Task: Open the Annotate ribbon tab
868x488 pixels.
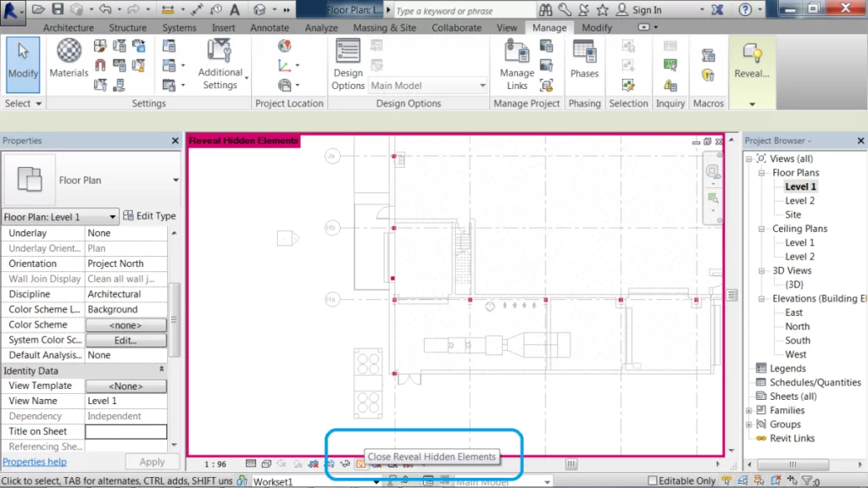Action: pyautogui.click(x=270, y=28)
